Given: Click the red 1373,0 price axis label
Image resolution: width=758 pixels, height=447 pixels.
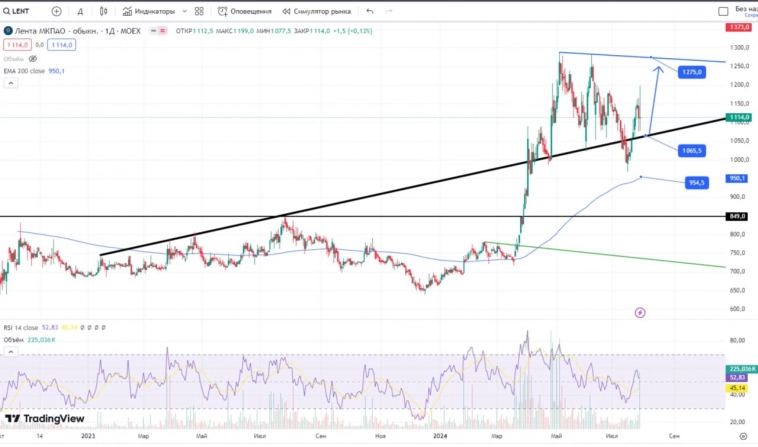Looking at the screenshot, I should pos(738,27).
